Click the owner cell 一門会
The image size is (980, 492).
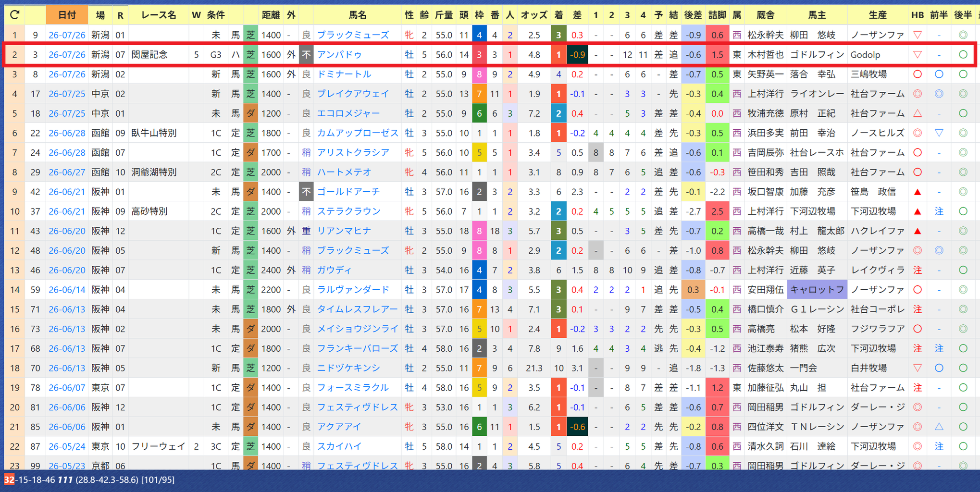(817, 368)
